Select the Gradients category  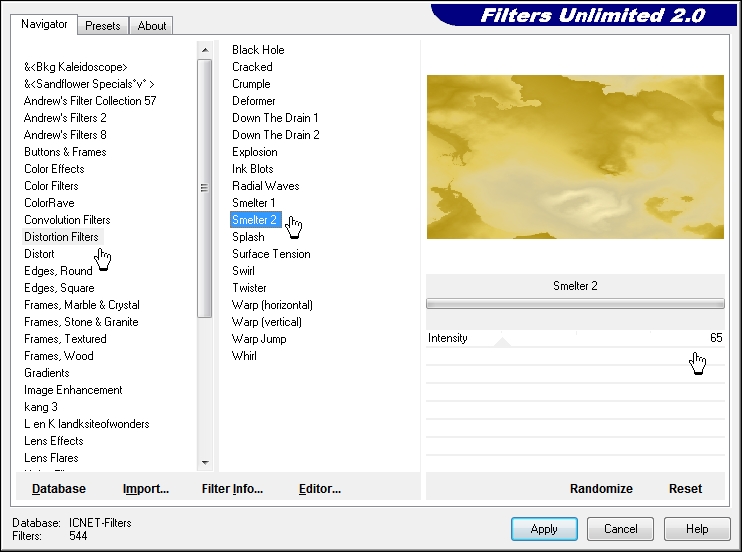pos(47,373)
